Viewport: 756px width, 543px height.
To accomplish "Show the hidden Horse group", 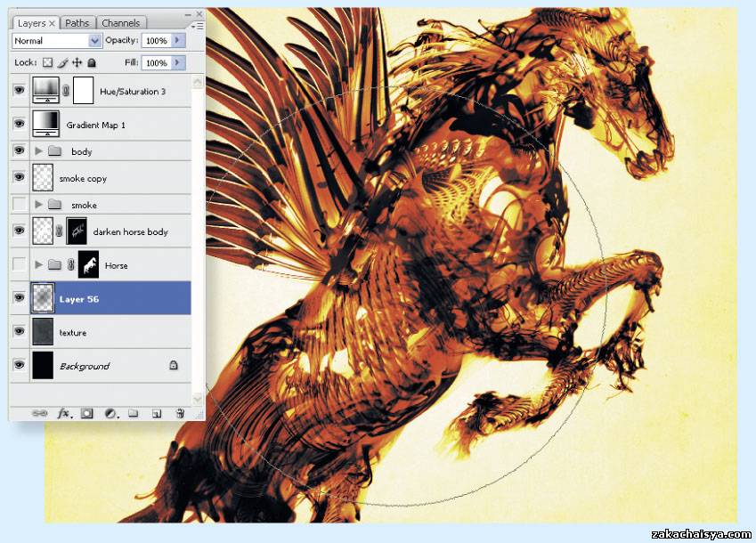I will (20, 264).
